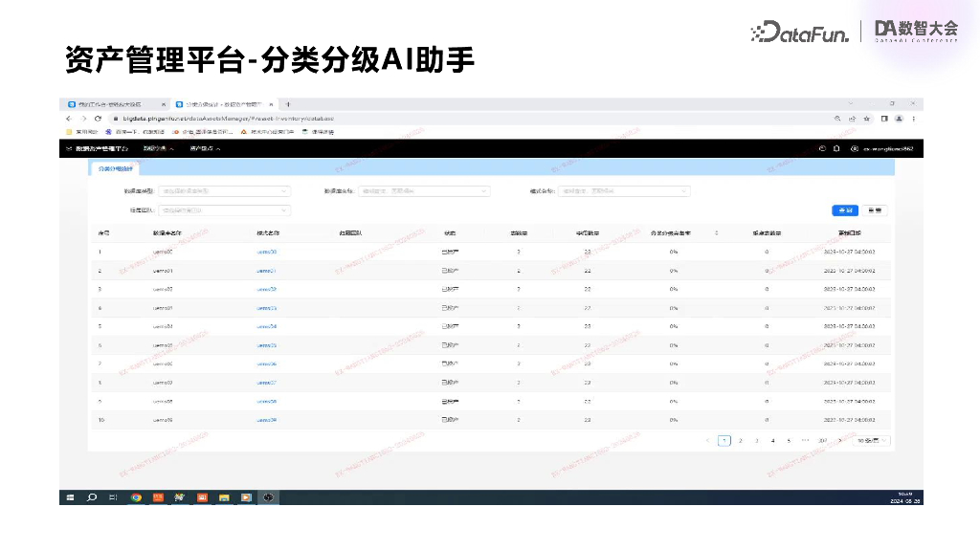
Task: Open a new browser tab with plus
Action: coord(288,104)
